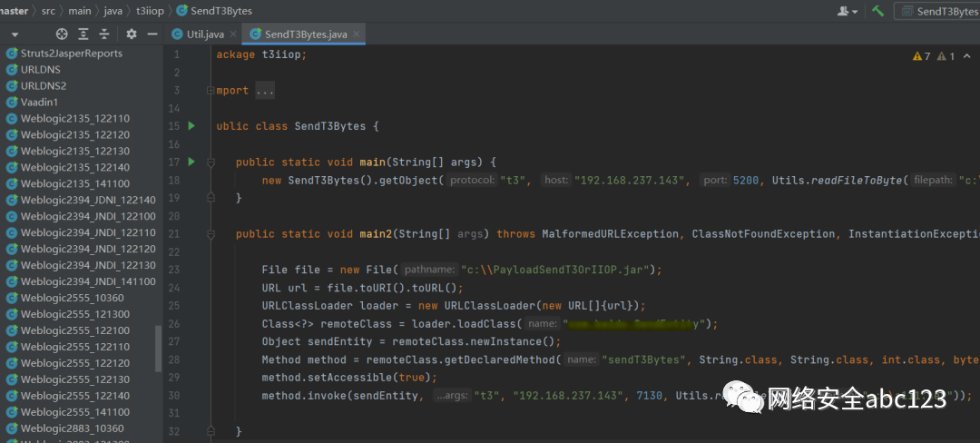Click 't3iiop' in the breadcrumb path

(150, 11)
